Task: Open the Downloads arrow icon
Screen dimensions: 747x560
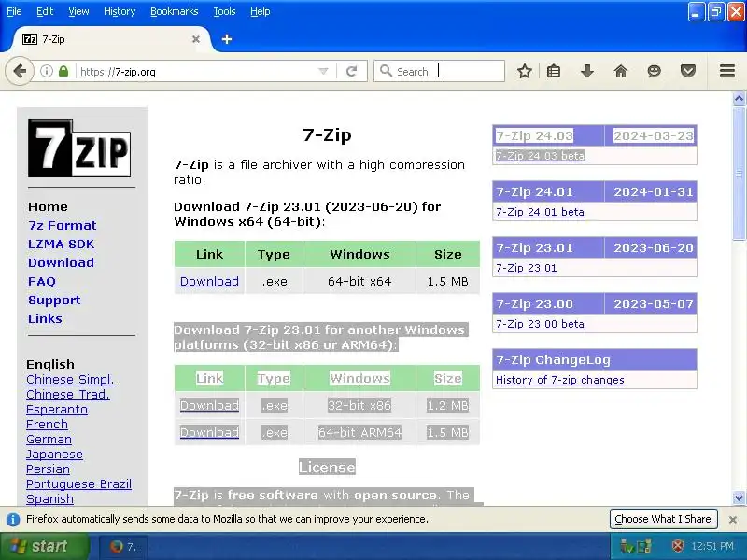Action: 587,72
